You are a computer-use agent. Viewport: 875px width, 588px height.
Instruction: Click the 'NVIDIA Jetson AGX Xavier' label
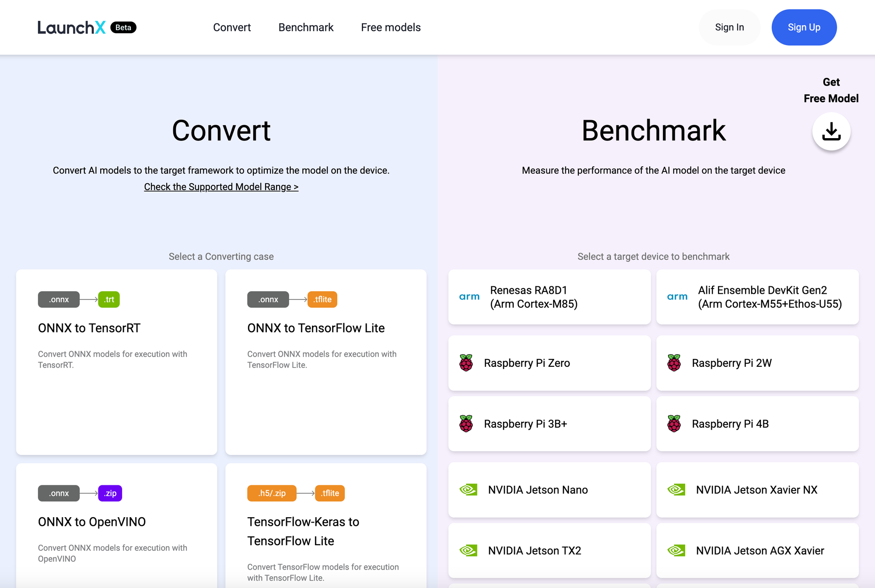click(760, 550)
